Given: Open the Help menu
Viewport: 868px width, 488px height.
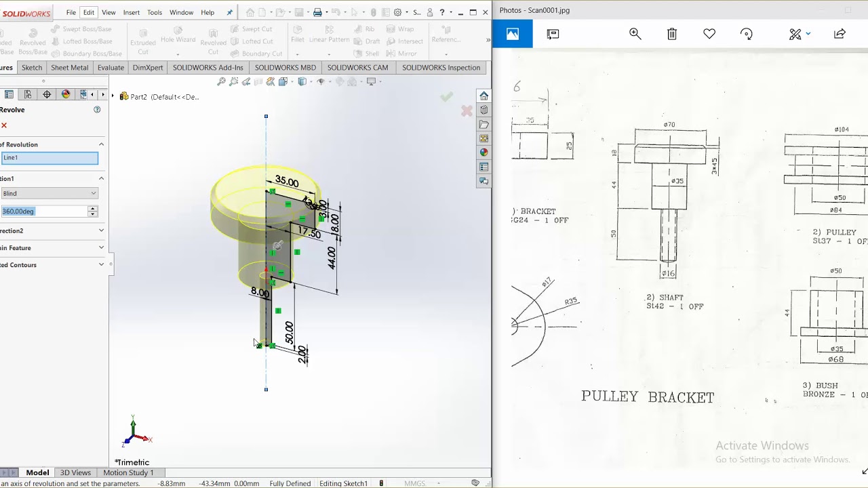Looking at the screenshot, I should click(208, 12).
